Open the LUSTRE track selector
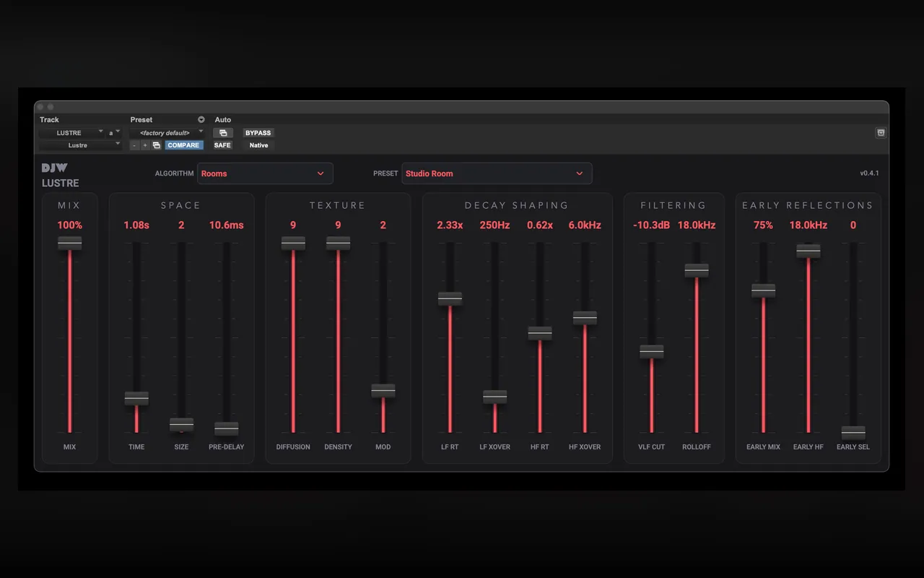 71,133
